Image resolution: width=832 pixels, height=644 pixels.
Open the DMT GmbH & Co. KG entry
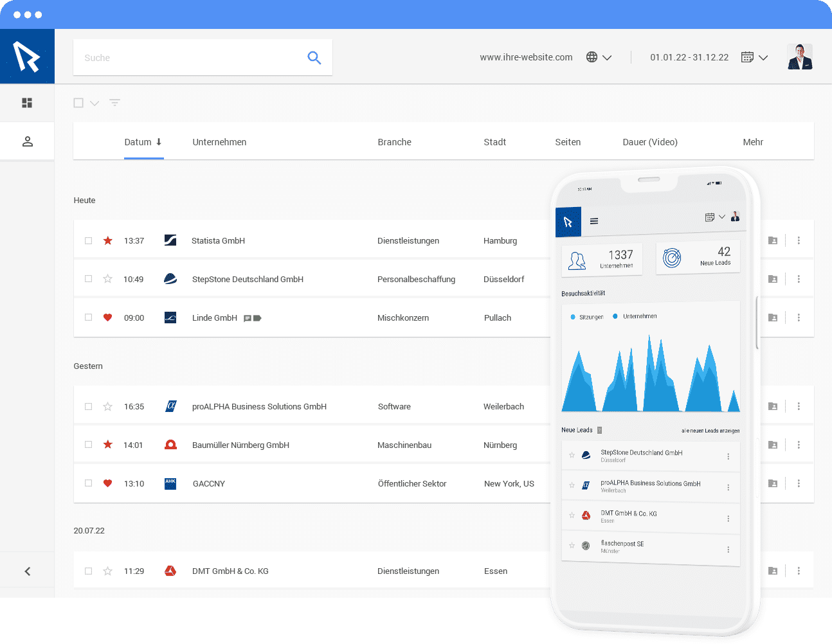tap(230, 571)
